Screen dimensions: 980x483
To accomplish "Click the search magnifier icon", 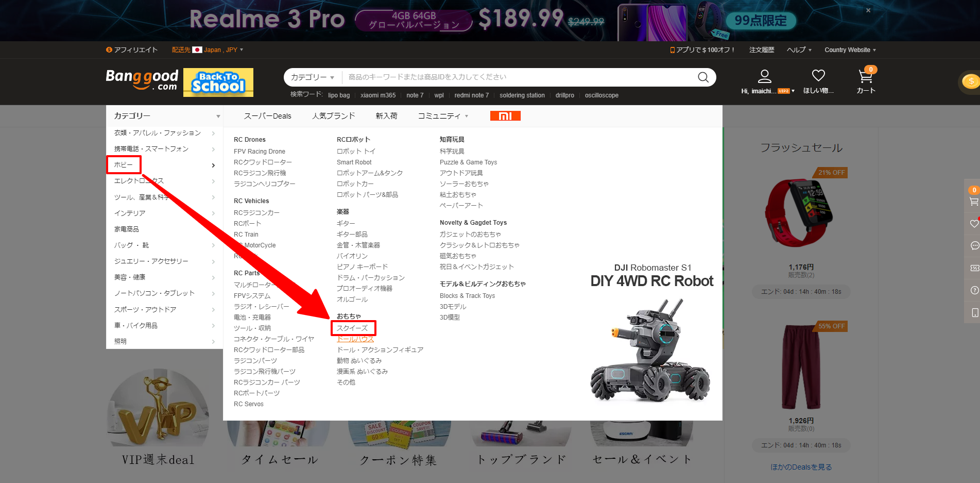I will pos(703,77).
